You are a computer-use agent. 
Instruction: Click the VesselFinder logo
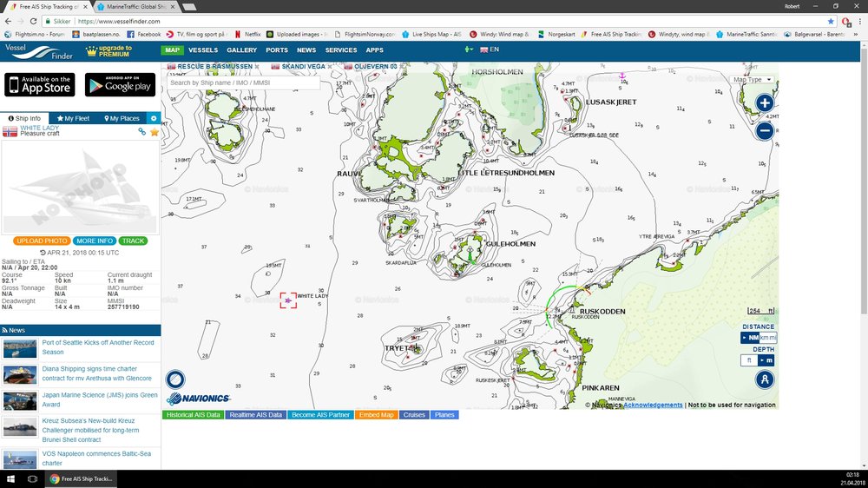tap(39, 51)
